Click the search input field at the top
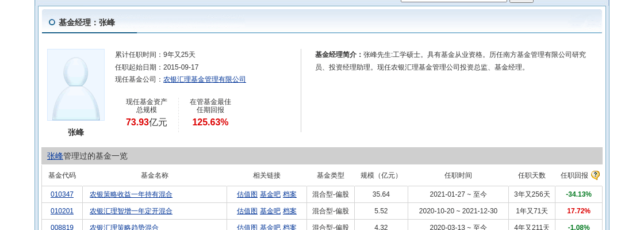The height and width of the screenshot is (230, 644). 454,1
